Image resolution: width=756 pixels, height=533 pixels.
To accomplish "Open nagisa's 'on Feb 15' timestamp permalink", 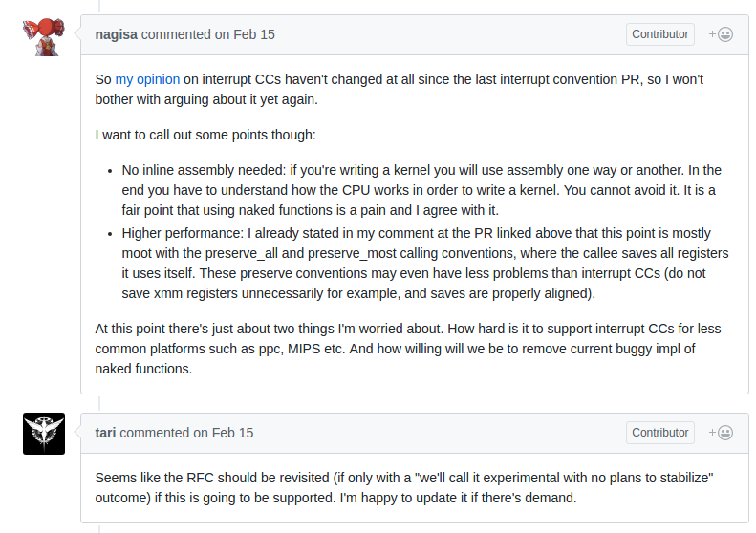I will pos(245,34).
